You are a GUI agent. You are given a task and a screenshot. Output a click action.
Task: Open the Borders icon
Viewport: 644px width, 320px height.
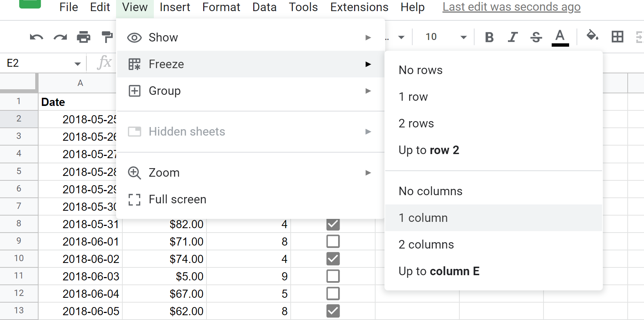[617, 37]
